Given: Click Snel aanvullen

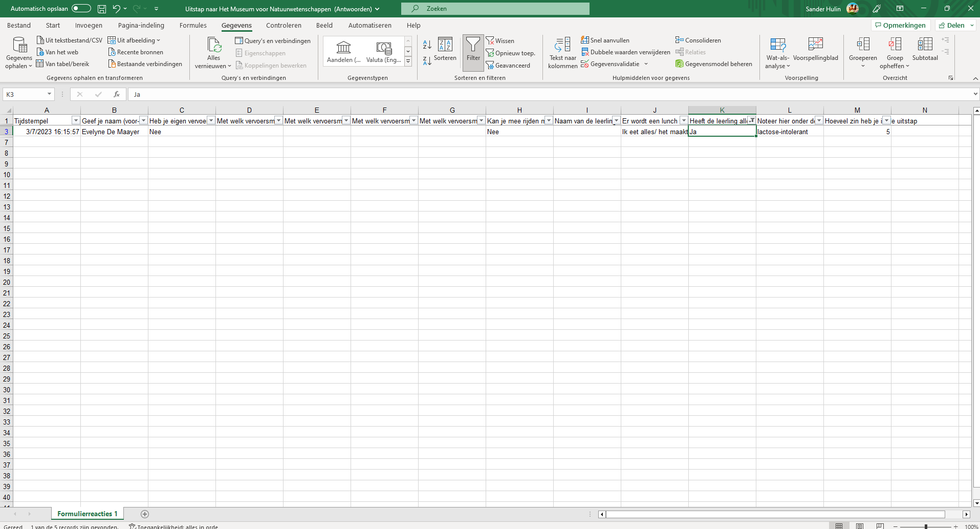Looking at the screenshot, I should (x=605, y=40).
